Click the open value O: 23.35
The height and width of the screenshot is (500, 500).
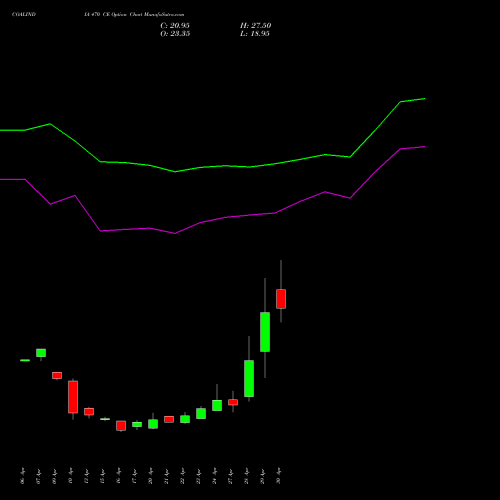pos(175,34)
